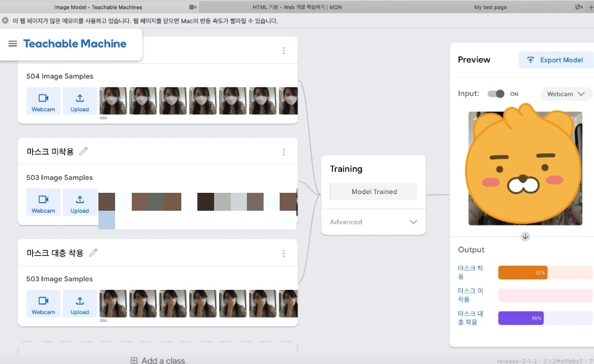The width and height of the screenshot is (594, 364).
Task: Click the down arrow below preview image
Action: click(525, 237)
